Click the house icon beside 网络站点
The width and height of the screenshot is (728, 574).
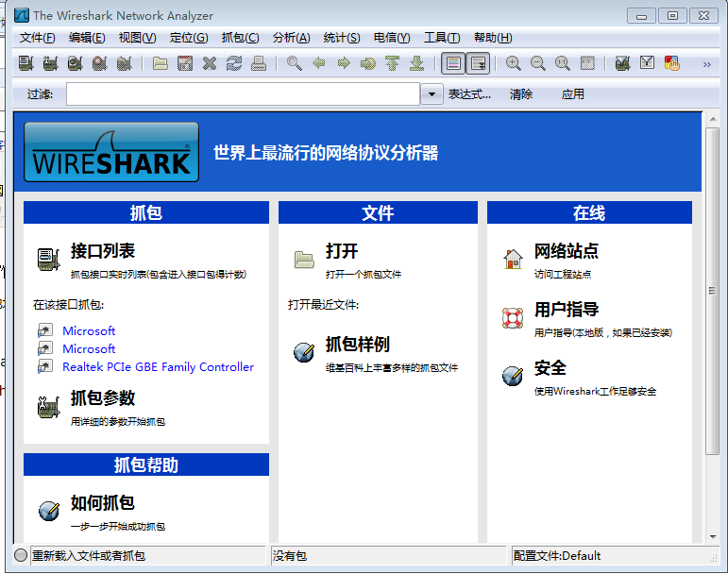click(513, 259)
